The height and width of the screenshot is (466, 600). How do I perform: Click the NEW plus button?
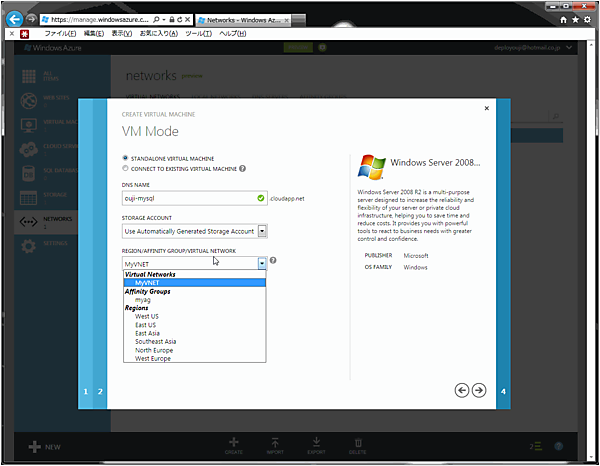tap(44, 446)
